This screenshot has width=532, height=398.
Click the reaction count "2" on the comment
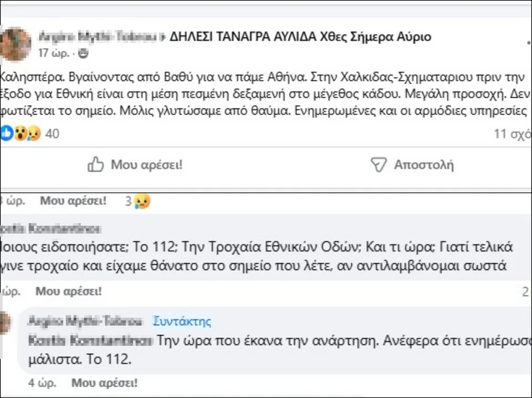pos(525,292)
